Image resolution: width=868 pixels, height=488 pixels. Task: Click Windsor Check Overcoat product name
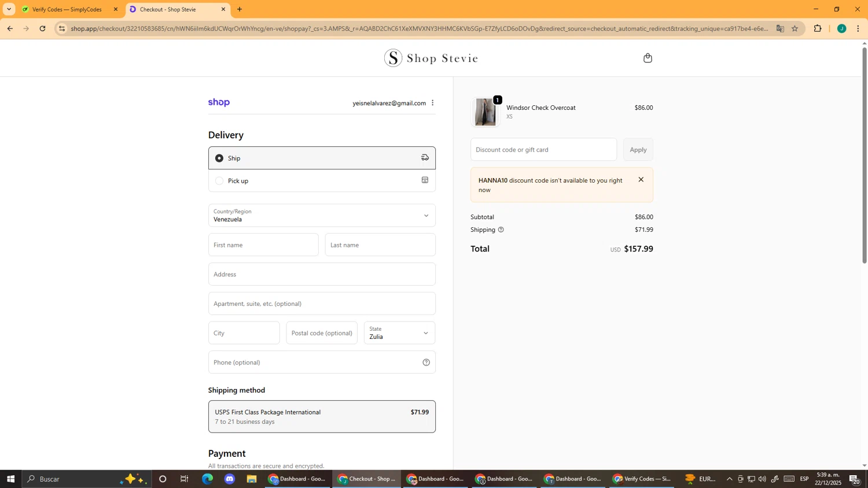541,108
